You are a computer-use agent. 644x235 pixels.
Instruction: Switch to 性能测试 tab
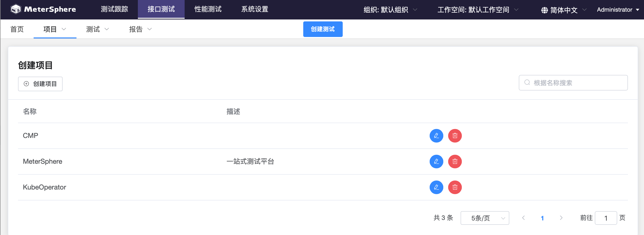[208, 9]
